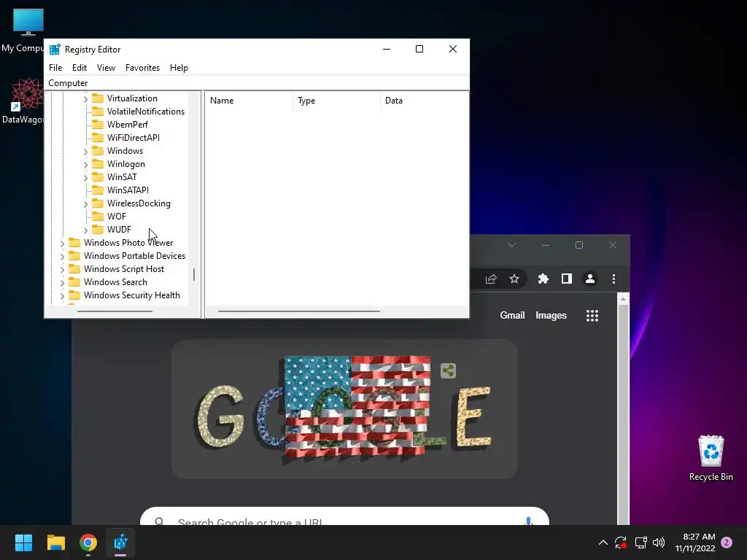Image resolution: width=747 pixels, height=560 pixels.
Task: Open the Chrome profile avatar icon
Action: point(589,279)
